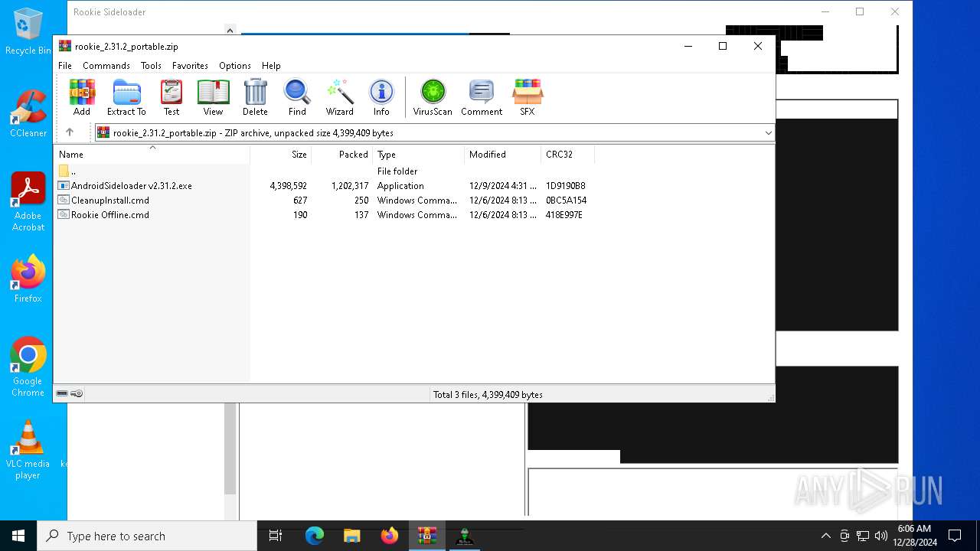Expand the archive path dropdown arrow

768,133
